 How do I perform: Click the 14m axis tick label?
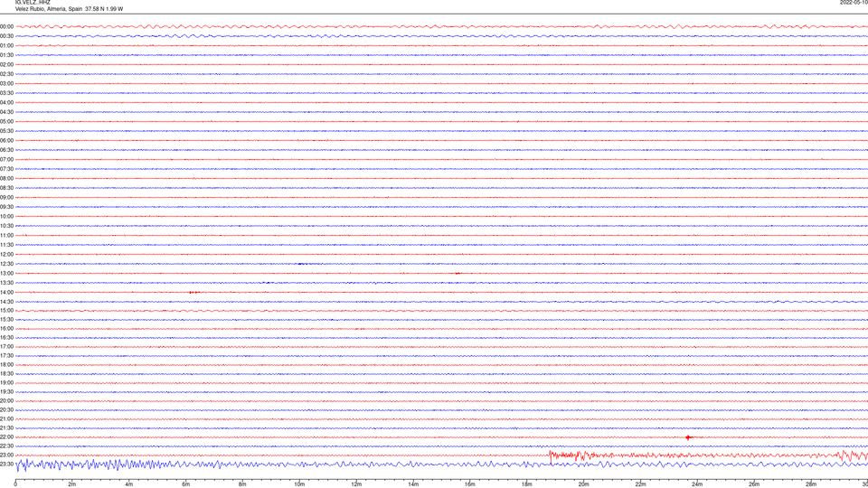point(413,484)
